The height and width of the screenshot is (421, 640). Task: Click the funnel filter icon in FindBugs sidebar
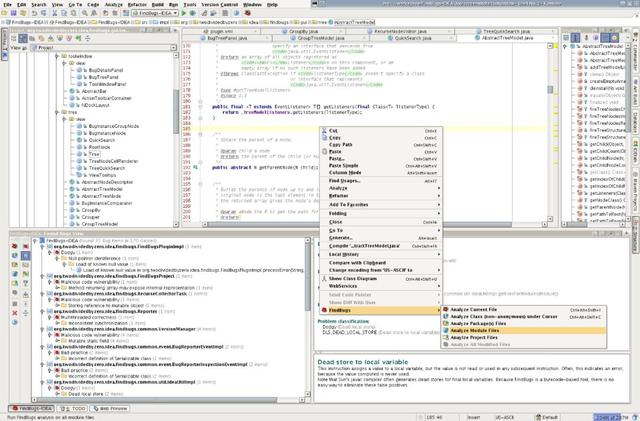click(x=25, y=283)
